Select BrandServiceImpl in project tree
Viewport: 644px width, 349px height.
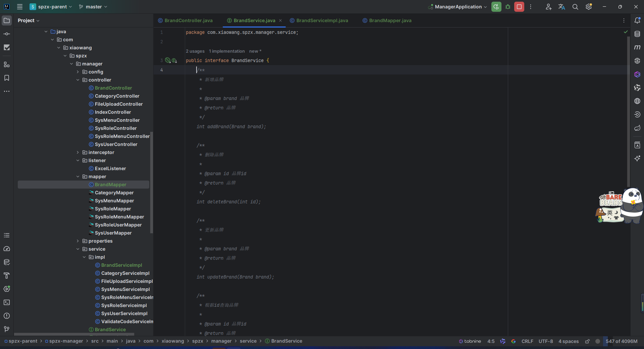tap(122, 265)
